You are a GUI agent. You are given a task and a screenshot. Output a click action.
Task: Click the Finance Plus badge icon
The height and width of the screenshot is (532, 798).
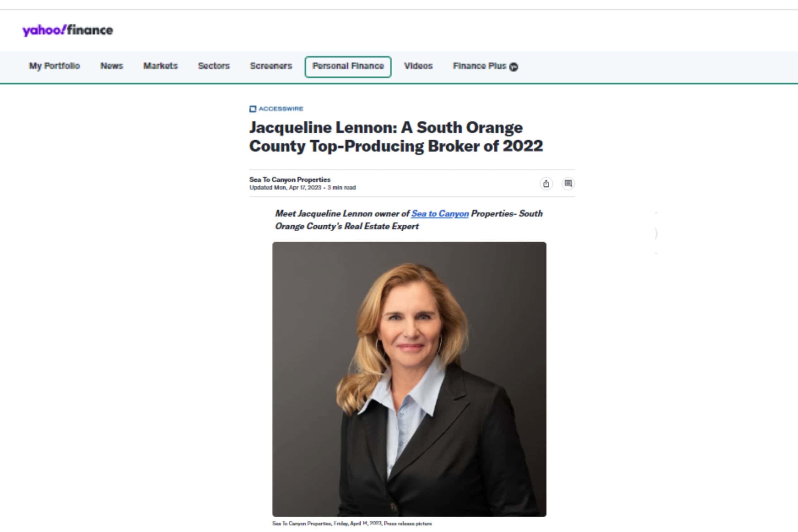pos(514,67)
